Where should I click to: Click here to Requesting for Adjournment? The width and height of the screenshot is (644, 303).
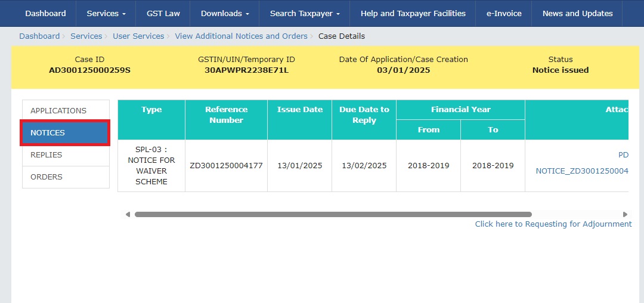[x=553, y=224]
